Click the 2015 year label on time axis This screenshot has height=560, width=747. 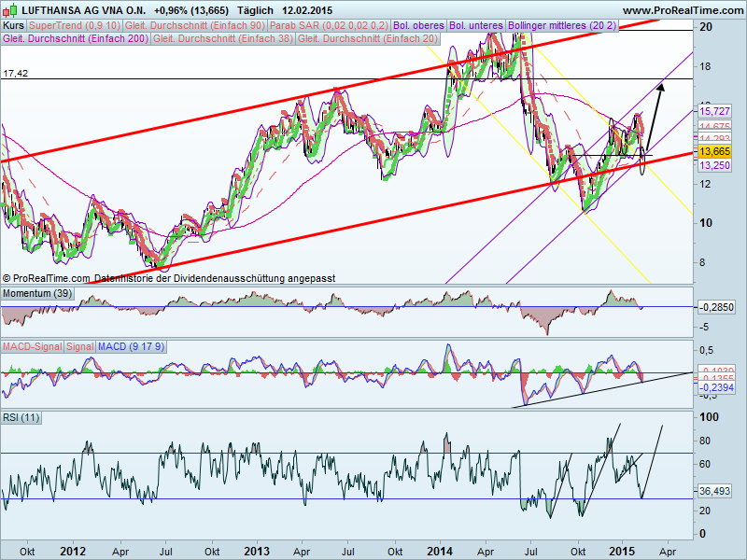(622, 551)
